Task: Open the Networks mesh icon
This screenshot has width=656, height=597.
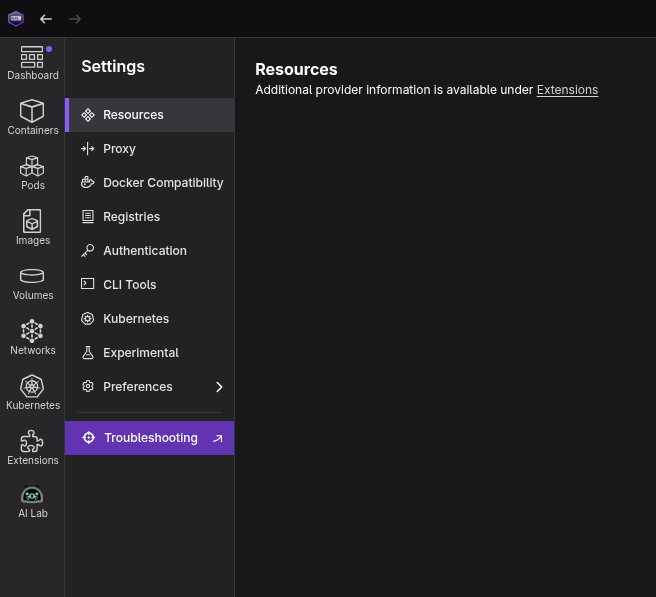Action: pos(32,331)
